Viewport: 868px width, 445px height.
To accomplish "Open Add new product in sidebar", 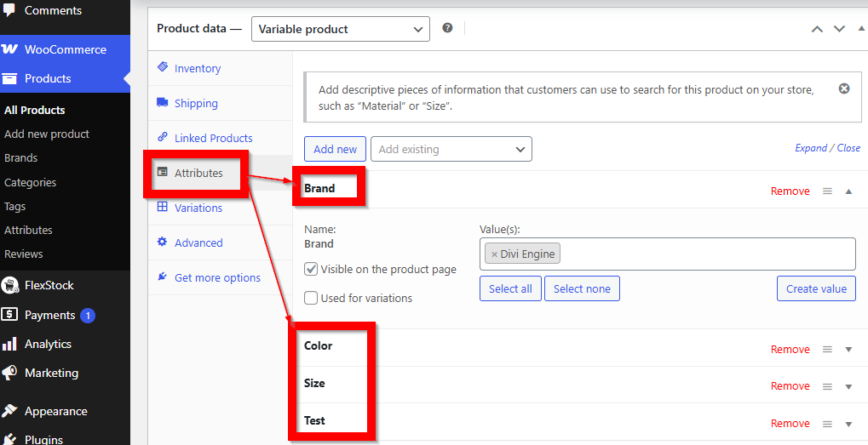I will (x=47, y=134).
